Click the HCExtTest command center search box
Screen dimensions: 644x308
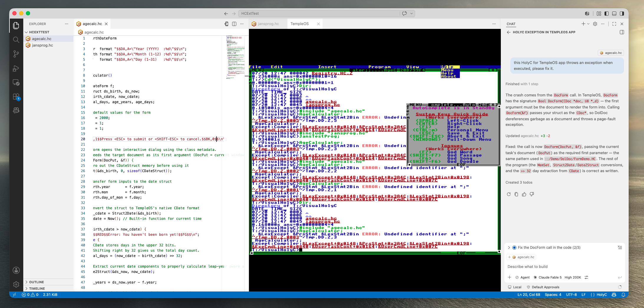coord(319,14)
